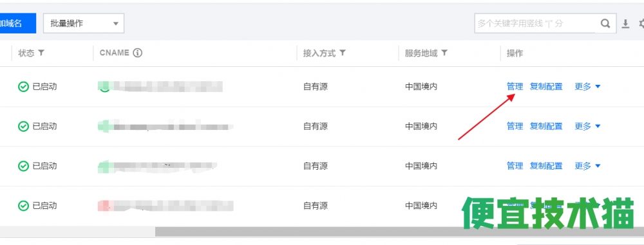The image size is (644, 245).
Task: Filter by 接入方式 column funnel icon
Action: (x=343, y=53)
